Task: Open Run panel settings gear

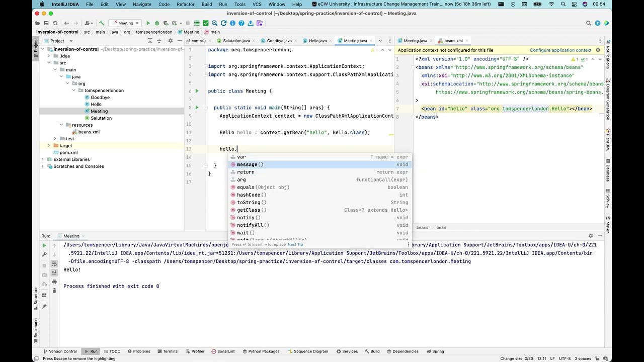Action: [x=591, y=236]
